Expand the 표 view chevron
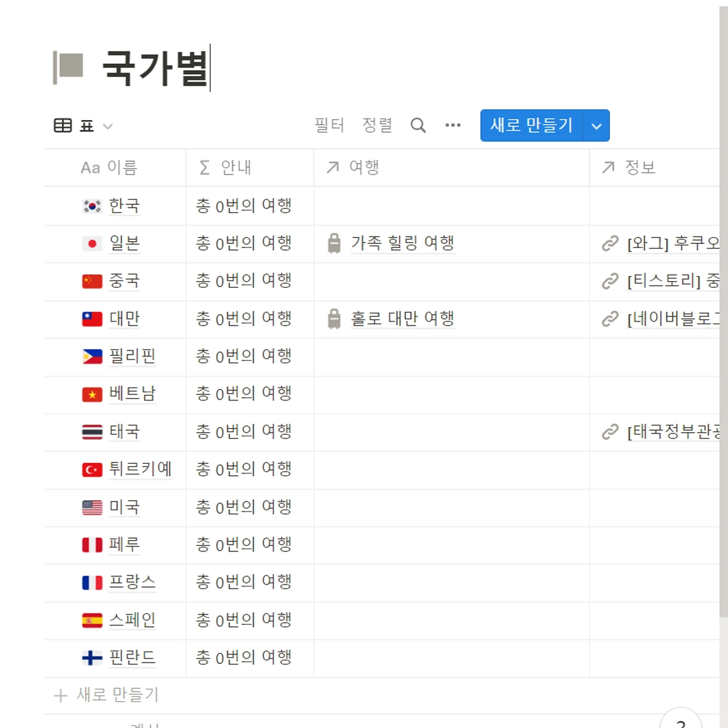Screen dimensions: 728x728 click(x=108, y=126)
